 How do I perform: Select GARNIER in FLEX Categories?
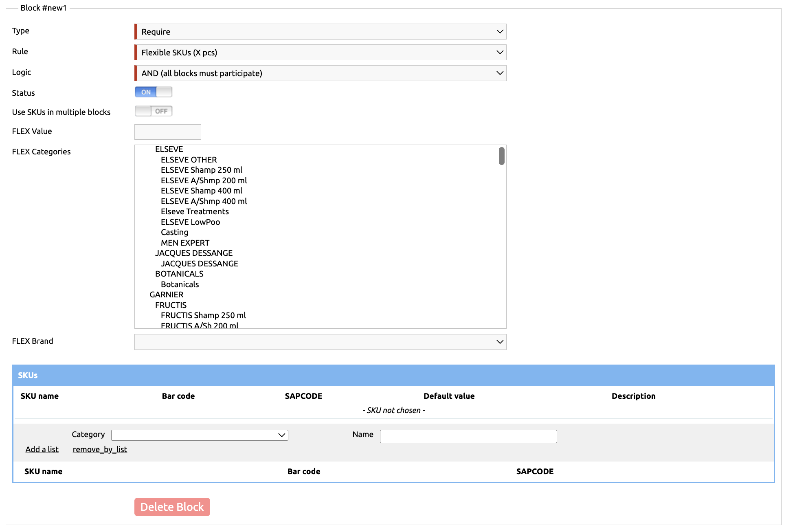(x=166, y=295)
